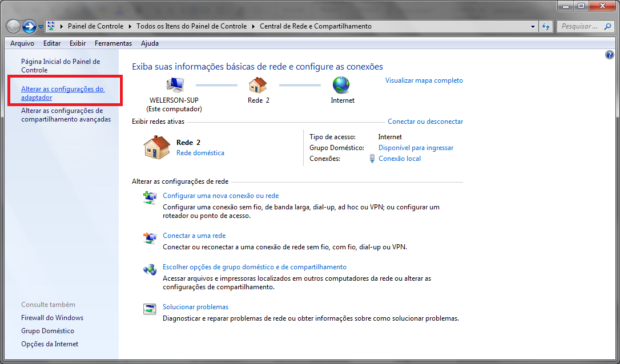
Task: Open the Ferramentas menu
Action: point(113,43)
